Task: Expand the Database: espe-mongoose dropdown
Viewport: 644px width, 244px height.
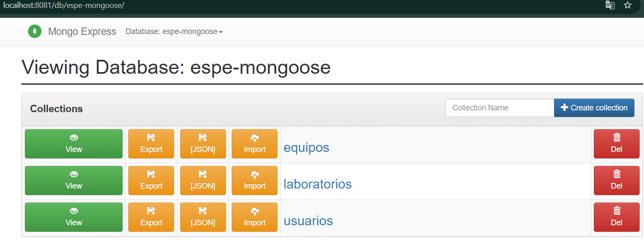Action: (174, 31)
